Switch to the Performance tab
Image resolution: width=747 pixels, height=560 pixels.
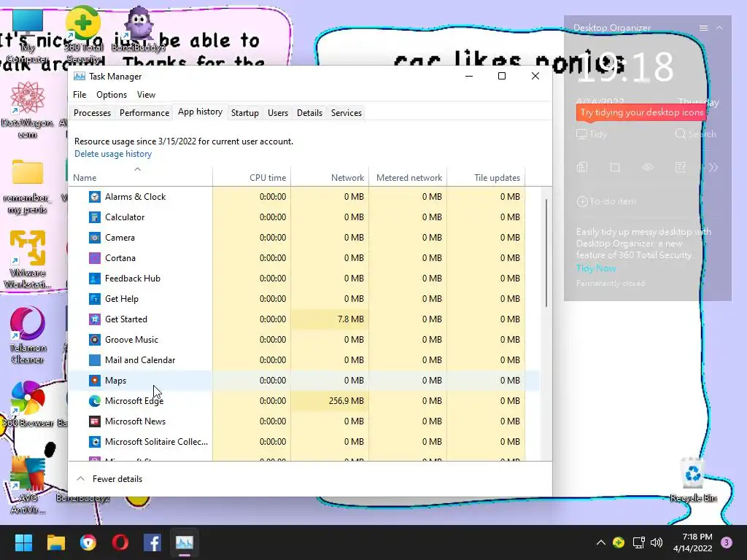tap(144, 113)
